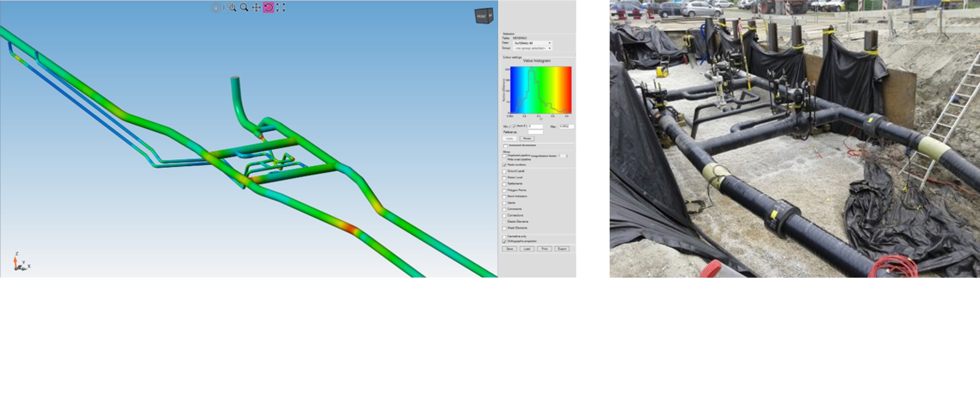Enable the Settlements checkbox
Viewport: 980px width, 405px height.
(x=505, y=184)
